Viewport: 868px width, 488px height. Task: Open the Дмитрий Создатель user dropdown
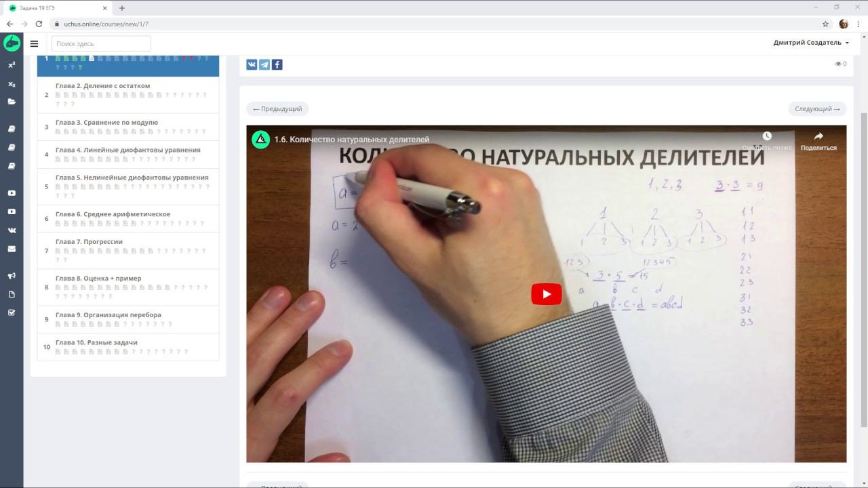coord(811,43)
